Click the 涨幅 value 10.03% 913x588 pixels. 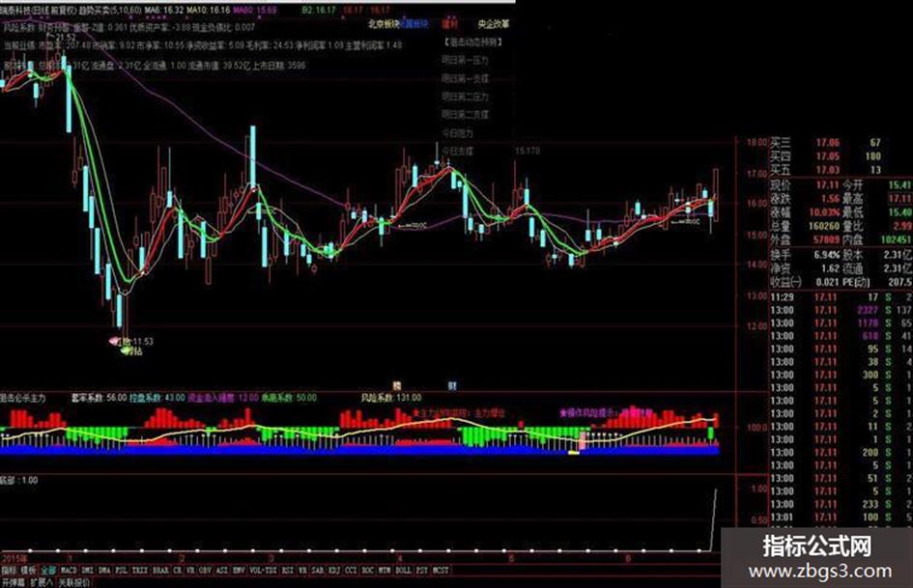point(824,213)
